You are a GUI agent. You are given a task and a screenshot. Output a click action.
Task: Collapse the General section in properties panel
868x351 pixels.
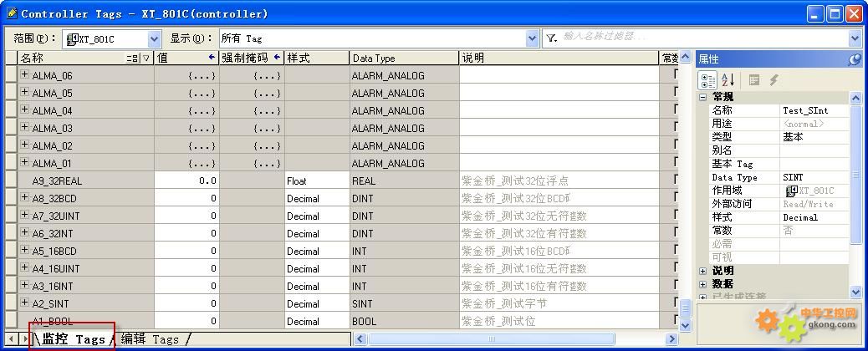pos(703,97)
